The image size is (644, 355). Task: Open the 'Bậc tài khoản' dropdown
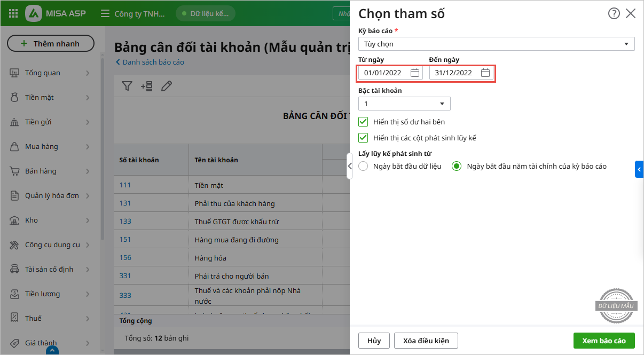click(x=404, y=104)
